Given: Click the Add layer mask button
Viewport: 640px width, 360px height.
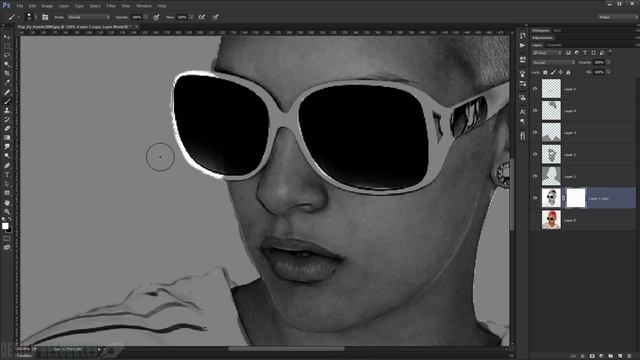Looking at the screenshot, I should [592, 356].
